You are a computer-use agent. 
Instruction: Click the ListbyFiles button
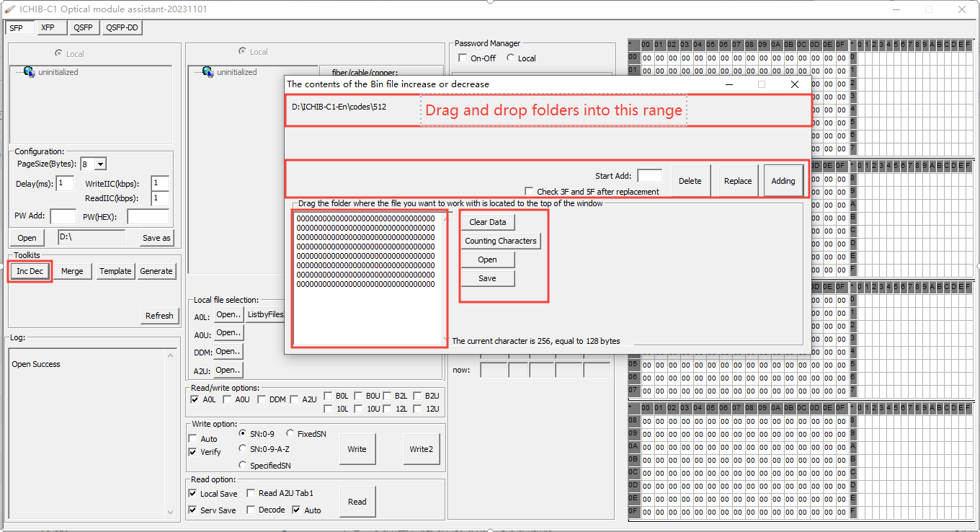click(267, 314)
